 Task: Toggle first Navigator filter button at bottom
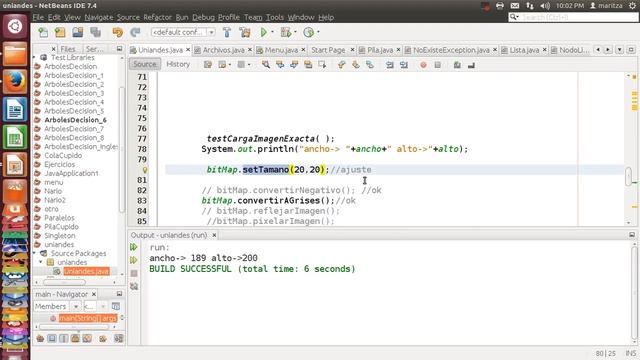click(40, 338)
